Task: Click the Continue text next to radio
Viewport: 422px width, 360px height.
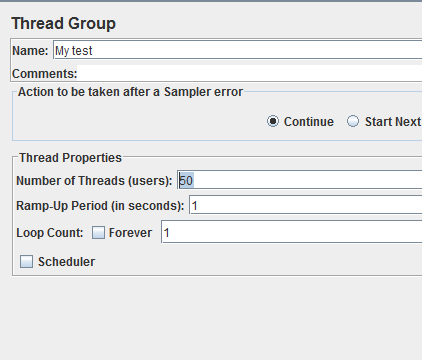Action: [309, 122]
